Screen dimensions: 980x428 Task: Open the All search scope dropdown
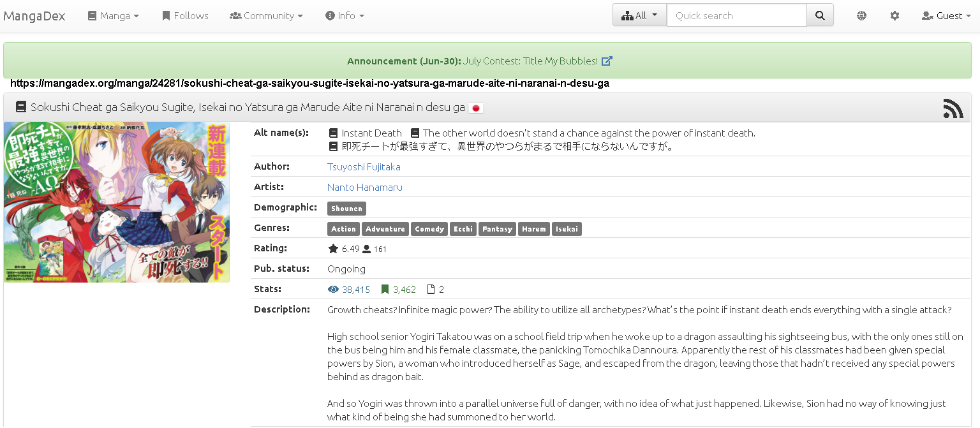click(639, 15)
